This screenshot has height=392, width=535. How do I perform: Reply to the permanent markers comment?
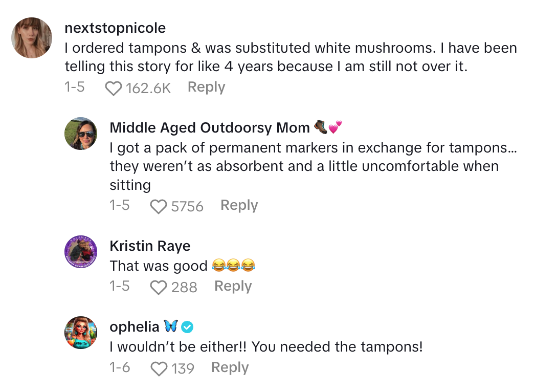coord(239,206)
